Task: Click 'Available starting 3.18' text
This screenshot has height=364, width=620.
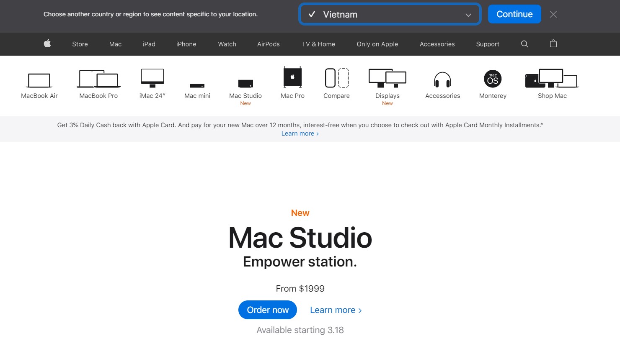Action: (300, 330)
